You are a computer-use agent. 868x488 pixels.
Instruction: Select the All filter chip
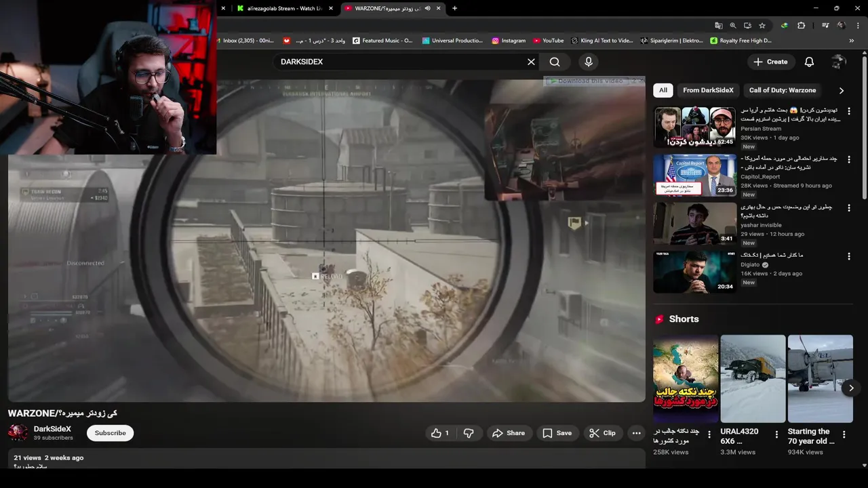(663, 90)
